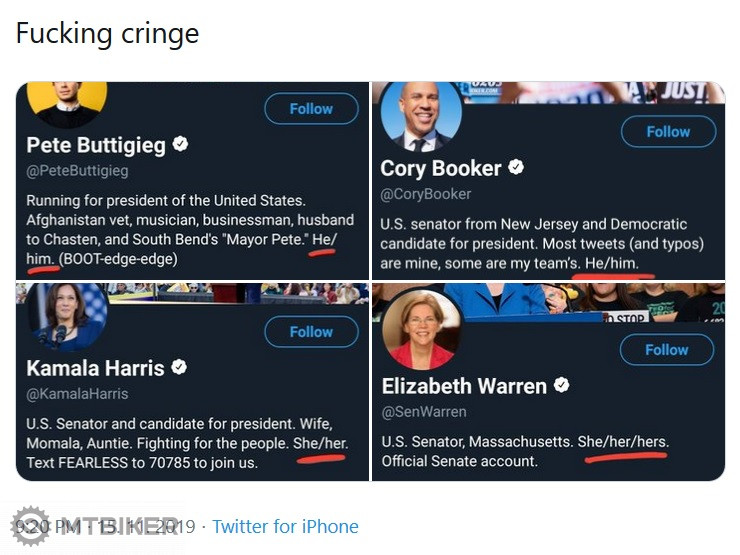Click the Elizabeth Warren display name

(464, 385)
